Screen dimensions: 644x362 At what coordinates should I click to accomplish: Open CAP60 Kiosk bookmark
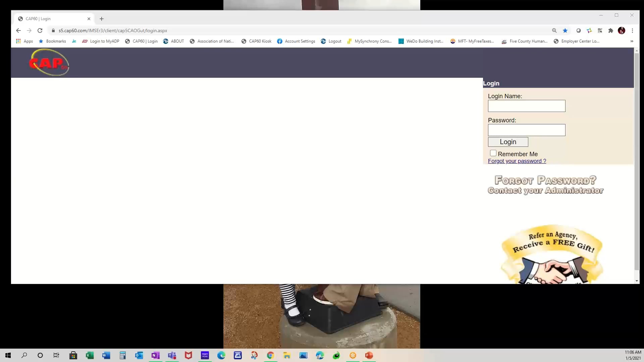257,41
